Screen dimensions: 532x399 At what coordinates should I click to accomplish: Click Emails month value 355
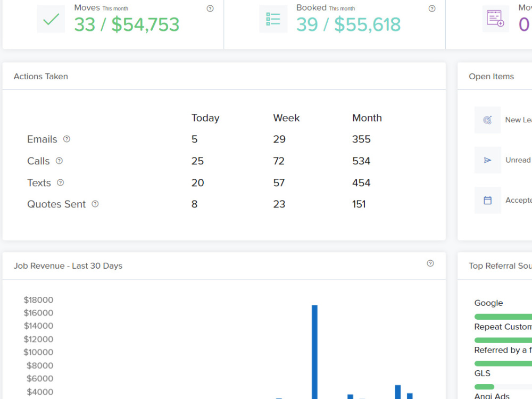361,139
